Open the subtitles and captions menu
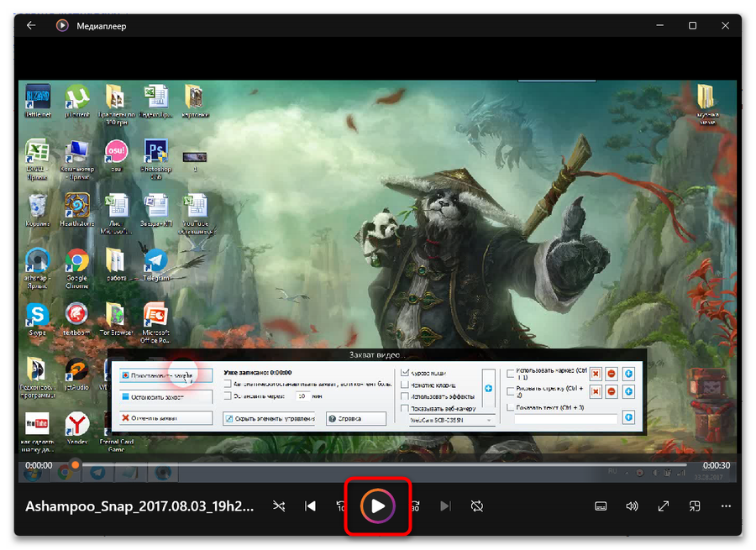This screenshot has width=756, height=550. (601, 506)
